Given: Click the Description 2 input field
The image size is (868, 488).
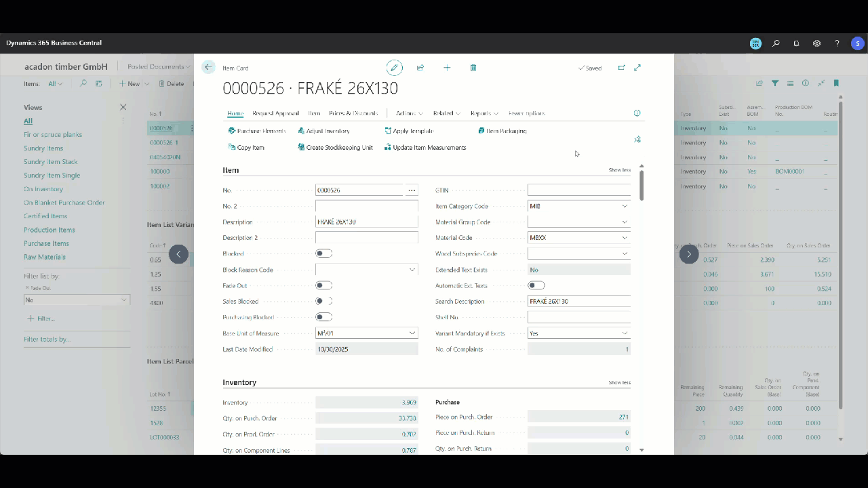Looking at the screenshot, I should 366,238.
